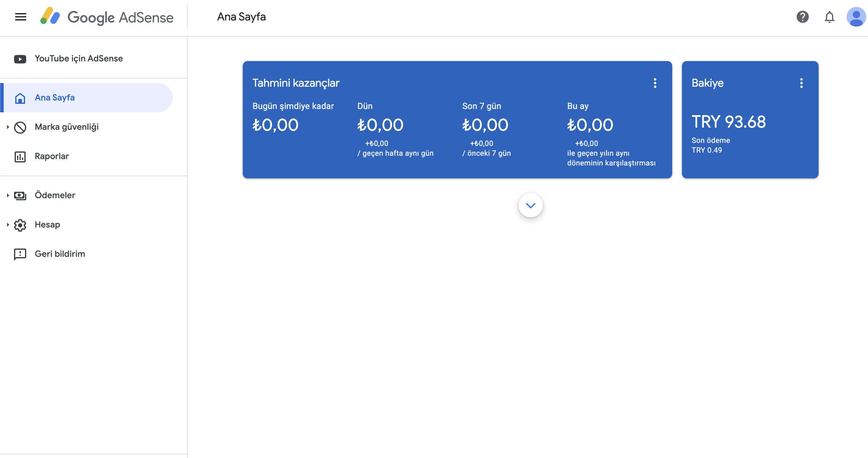The width and height of the screenshot is (868, 458).
Task: Select Ana Sayfa in sidebar
Action: point(87,98)
